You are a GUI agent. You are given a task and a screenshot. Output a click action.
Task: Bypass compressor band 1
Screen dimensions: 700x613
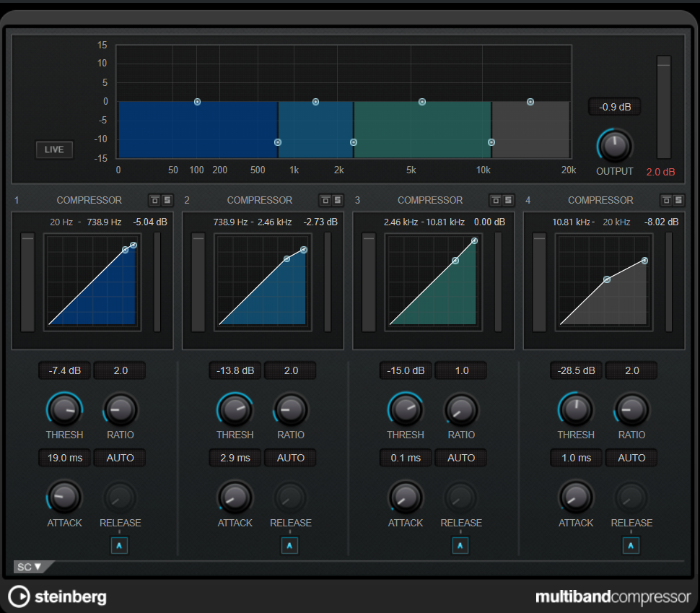[155, 200]
